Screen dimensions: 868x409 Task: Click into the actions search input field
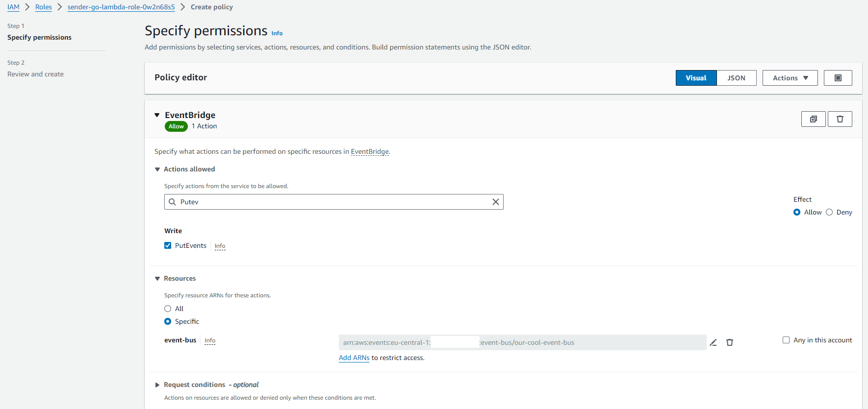[333, 202]
